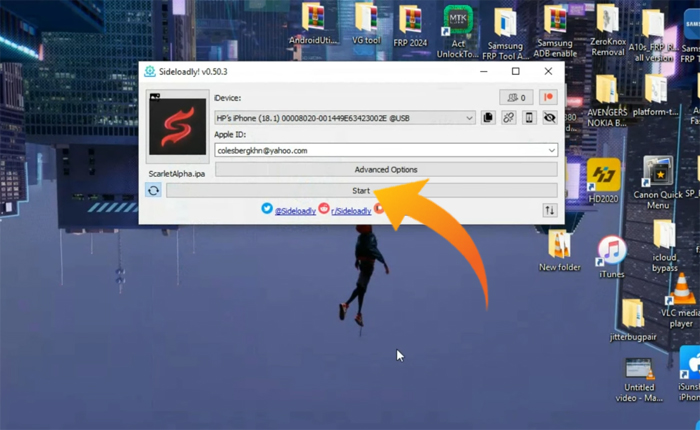Screen dimensions: 700x430
Task: Click the up-down arrows log icon
Action: (x=550, y=210)
